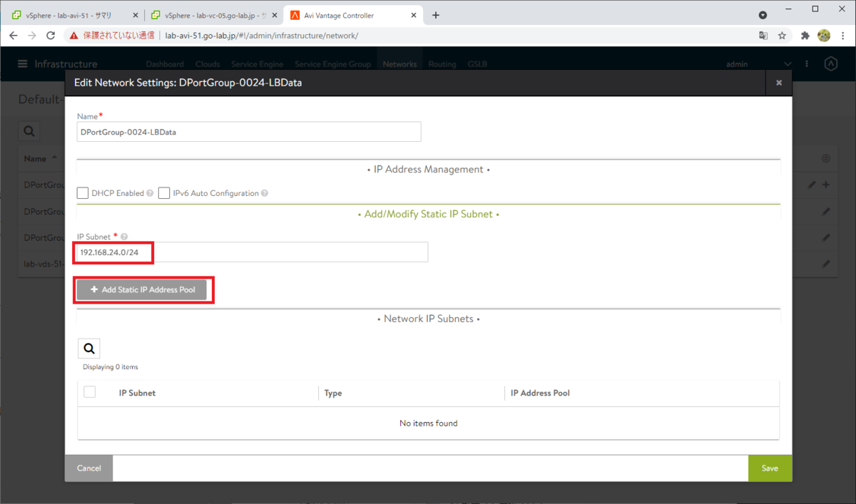Open the vertical dots menu in header
The width and height of the screenshot is (856, 504).
tap(807, 64)
